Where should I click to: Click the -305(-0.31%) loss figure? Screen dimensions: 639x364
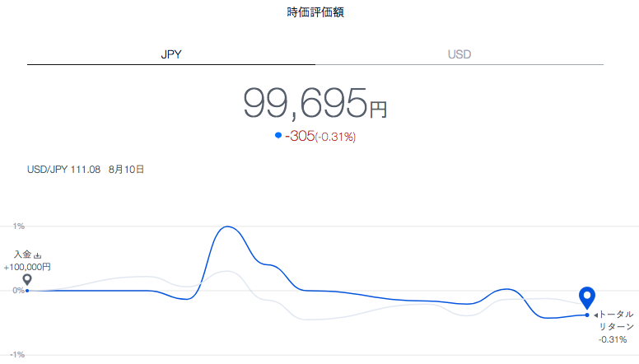[320, 136]
